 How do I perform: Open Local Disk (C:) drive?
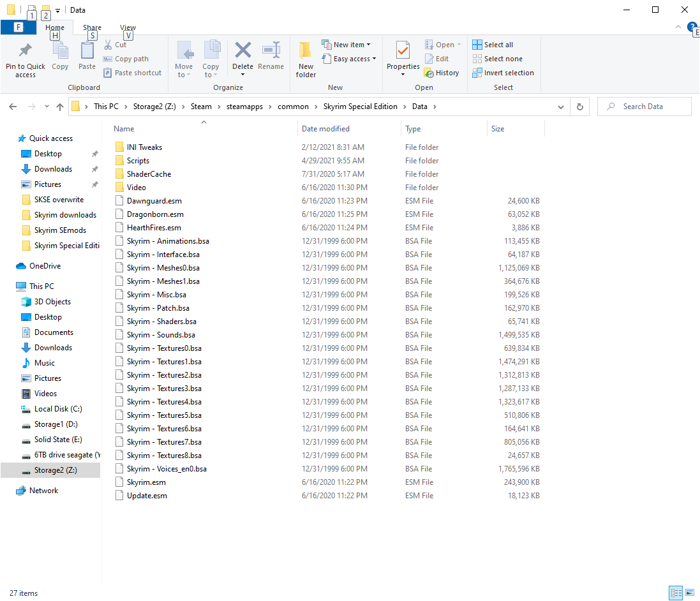[x=51, y=409]
